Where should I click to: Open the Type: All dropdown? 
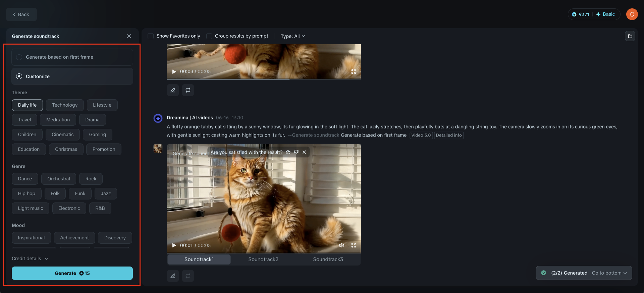coord(293,36)
